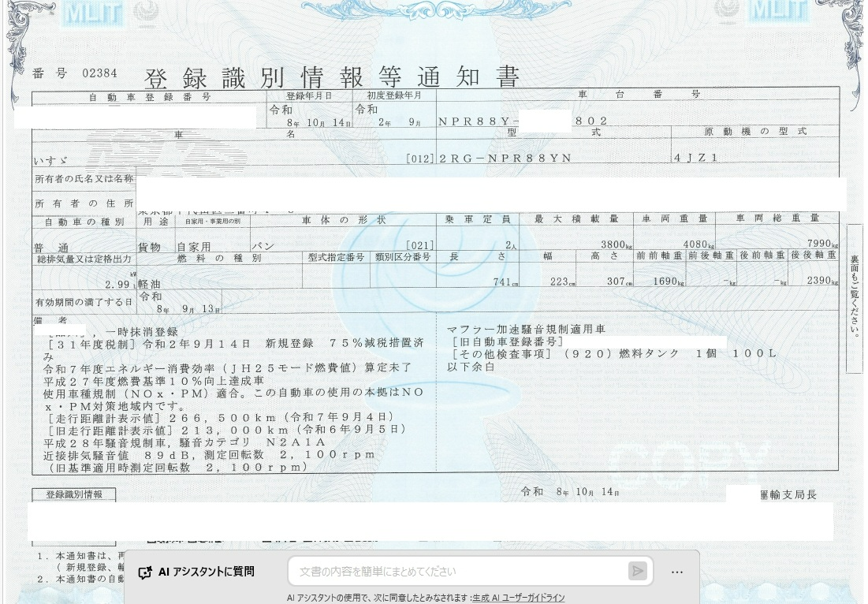The width and height of the screenshot is (868, 604).
Task: Select usage value 貨物
Action: coord(149,247)
